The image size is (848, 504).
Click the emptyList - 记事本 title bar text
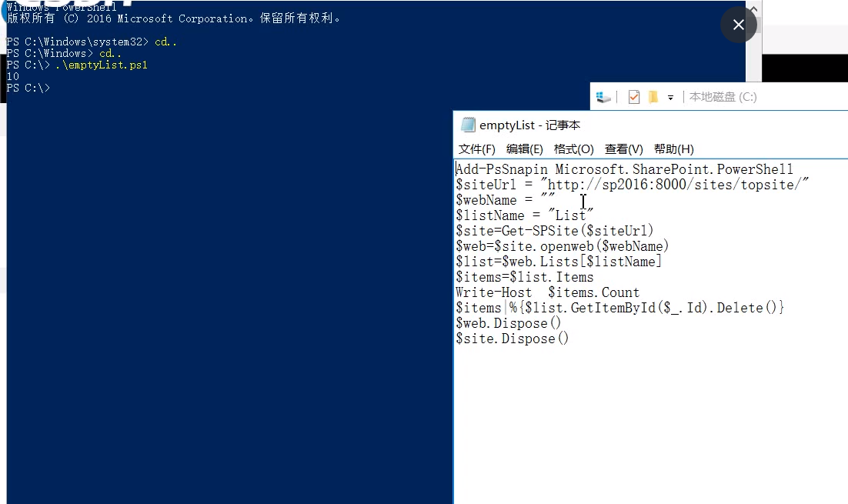tap(529, 125)
